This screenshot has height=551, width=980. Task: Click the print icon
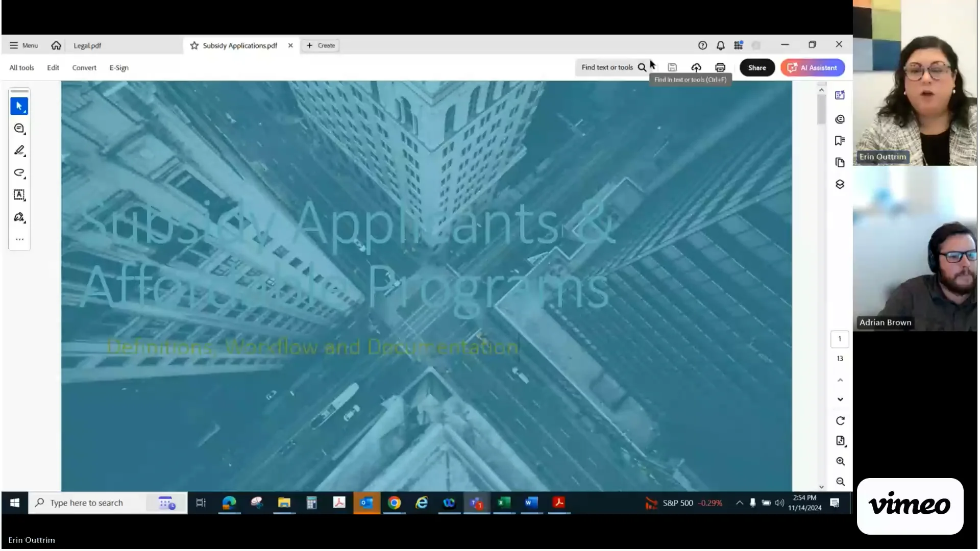[x=720, y=67]
